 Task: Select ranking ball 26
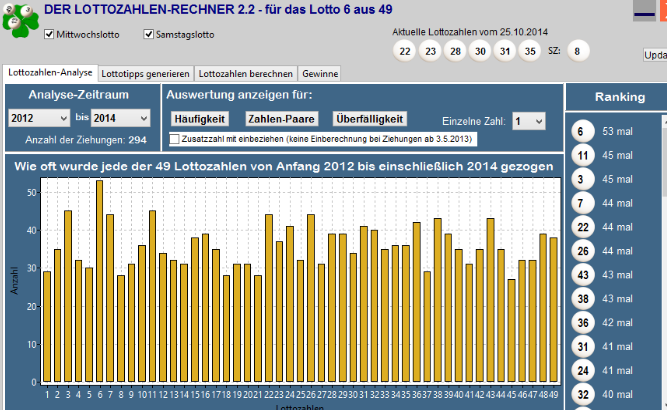[x=582, y=251]
